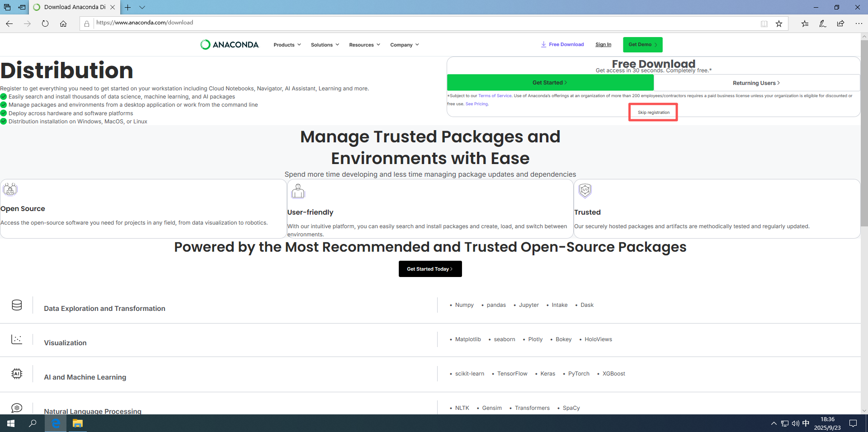Open the browser home page
Viewport: 868px width, 432px height.
63,23
